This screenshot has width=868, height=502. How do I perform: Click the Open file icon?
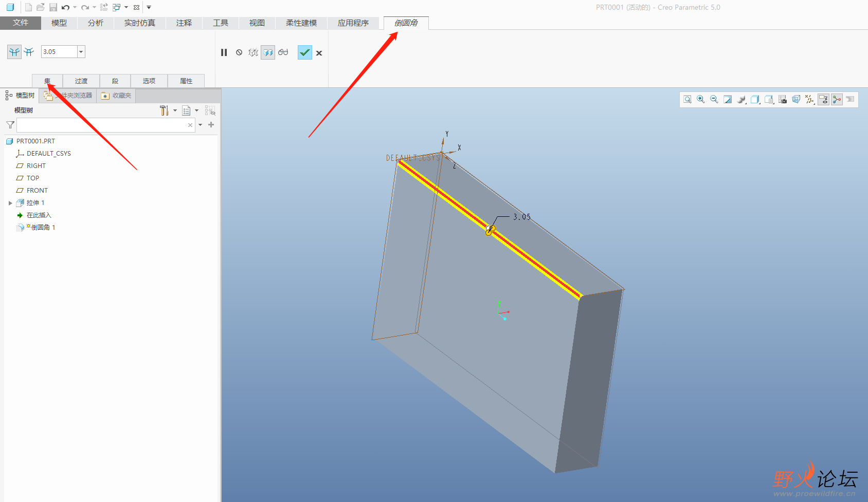(x=41, y=7)
